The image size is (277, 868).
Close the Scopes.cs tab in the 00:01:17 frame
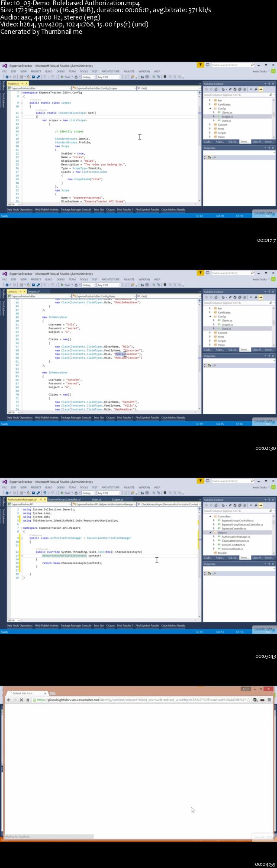tap(26, 84)
